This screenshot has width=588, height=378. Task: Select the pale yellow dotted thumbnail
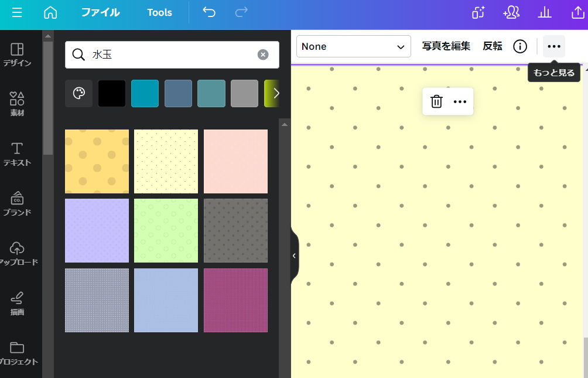[166, 161]
